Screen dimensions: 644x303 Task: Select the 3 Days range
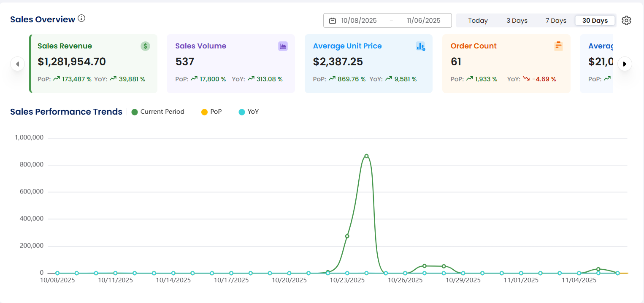pos(517,21)
